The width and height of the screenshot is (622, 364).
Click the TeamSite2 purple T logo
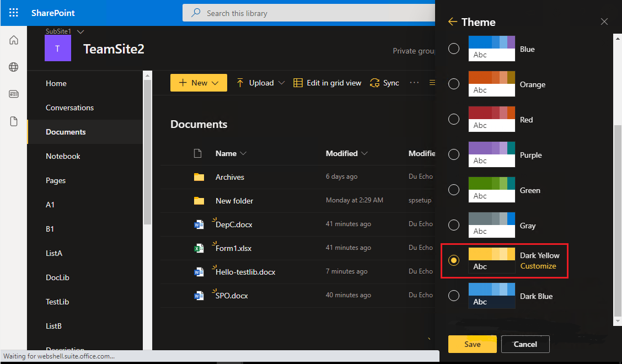click(x=58, y=48)
